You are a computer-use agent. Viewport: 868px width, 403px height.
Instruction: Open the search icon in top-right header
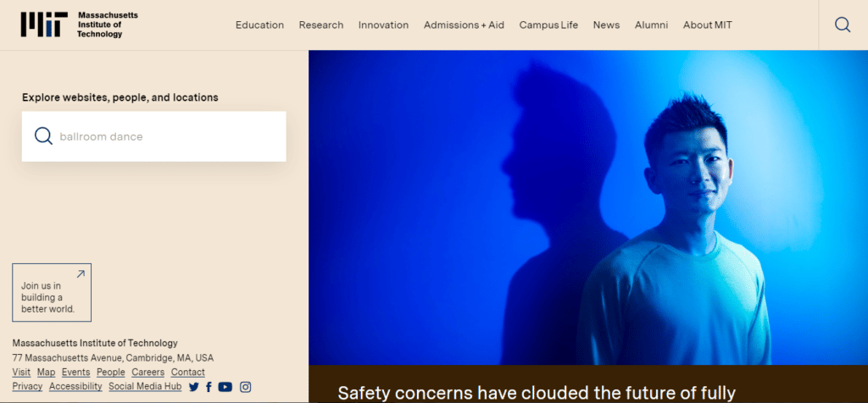click(x=843, y=25)
